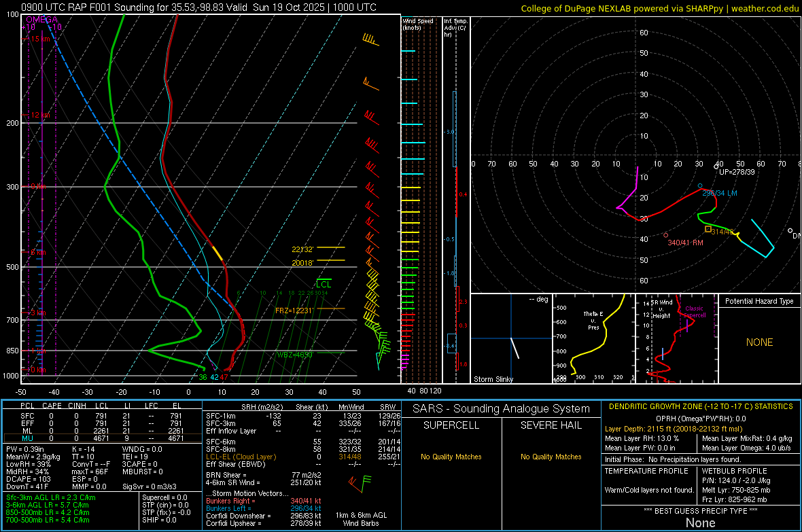Click the 1km & 6km wind barbs glyph
This screenshot has width=802, height=532.
[x=360, y=482]
